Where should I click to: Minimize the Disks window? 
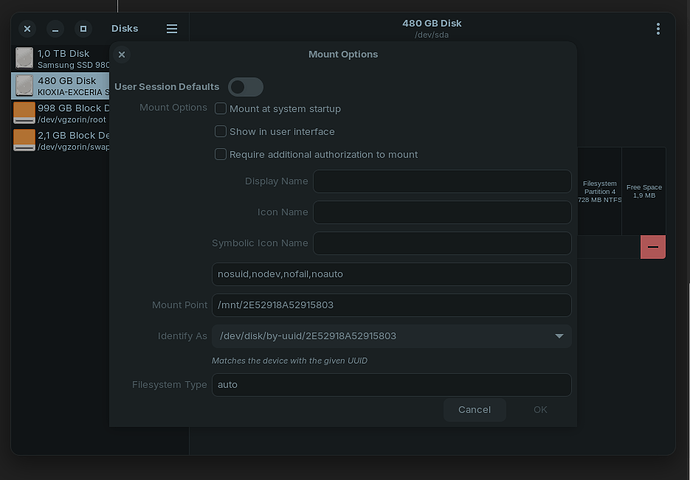pyautogui.click(x=55, y=29)
